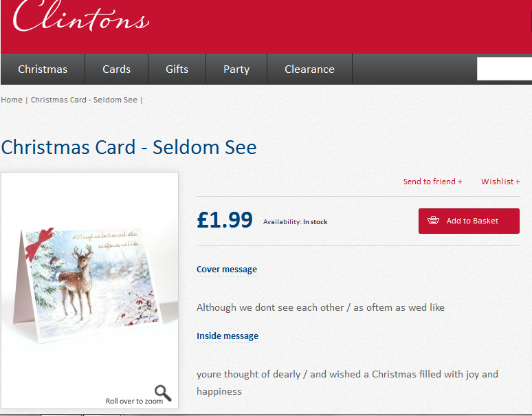Click the basket icon on Add to Basket
532x416 pixels.
(x=433, y=221)
